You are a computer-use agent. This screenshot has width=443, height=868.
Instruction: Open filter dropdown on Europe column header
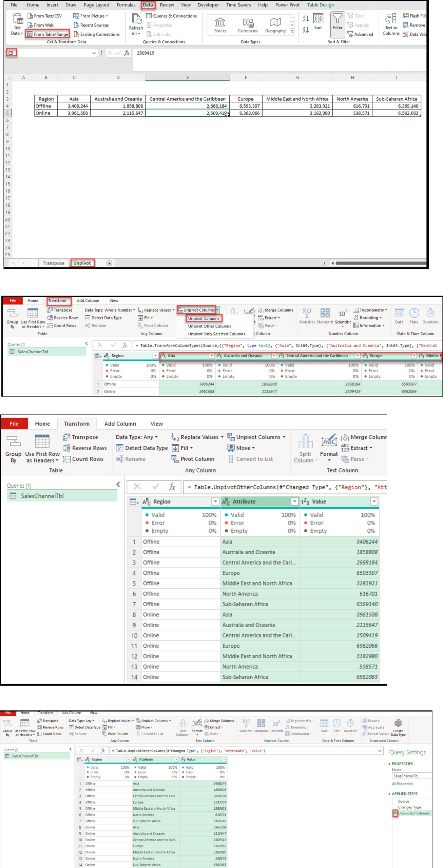point(413,356)
